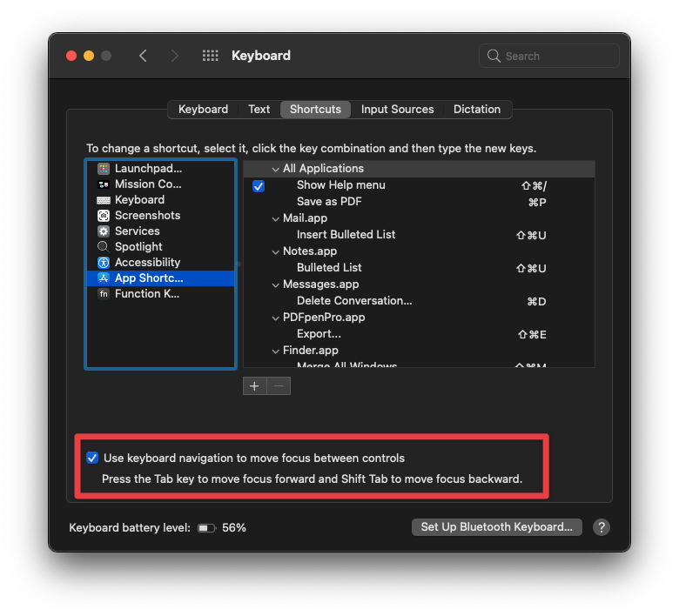Collapse the All Applications group
This screenshot has height=616, width=679.
click(275, 169)
